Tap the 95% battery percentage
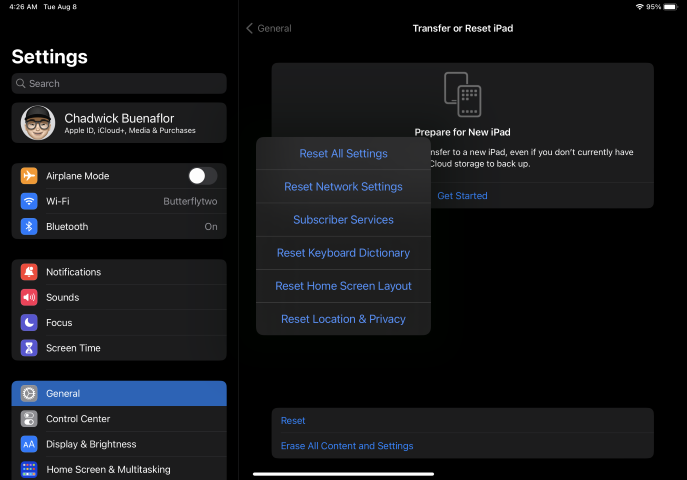 click(x=653, y=7)
